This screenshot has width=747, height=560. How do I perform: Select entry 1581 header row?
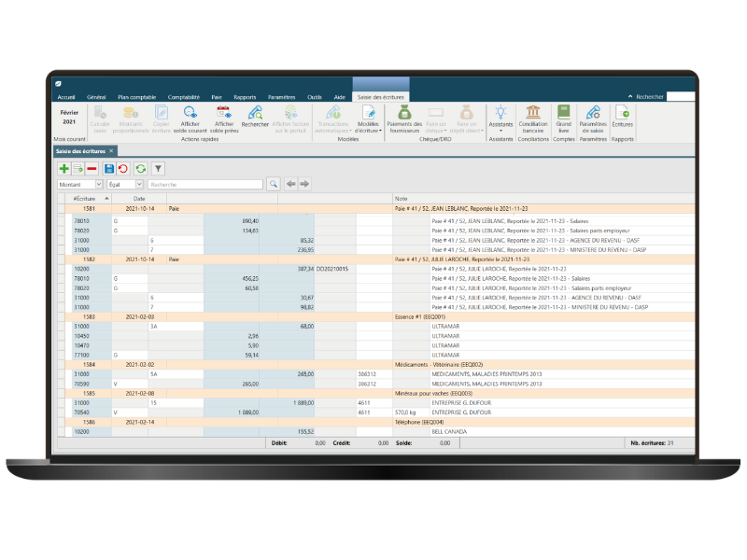pos(380,208)
